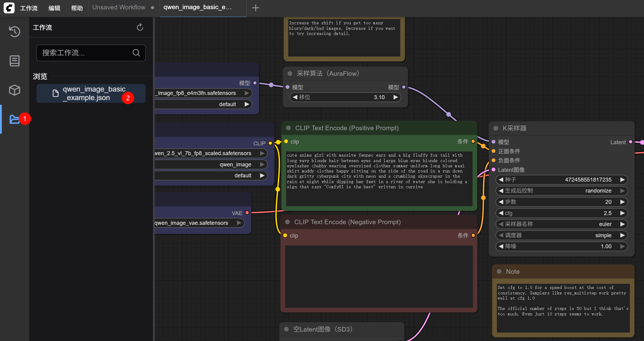Switch to the Unsaved Workflow tab

[x=119, y=8]
